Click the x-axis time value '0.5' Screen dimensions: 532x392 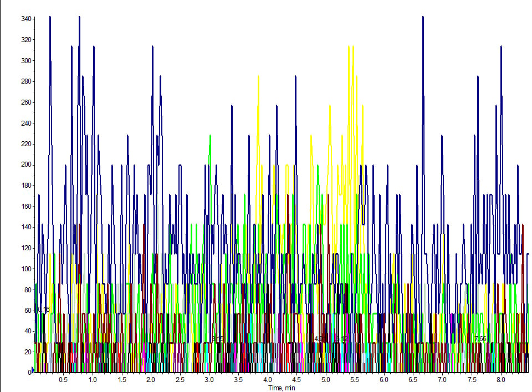(x=63, y=379)
